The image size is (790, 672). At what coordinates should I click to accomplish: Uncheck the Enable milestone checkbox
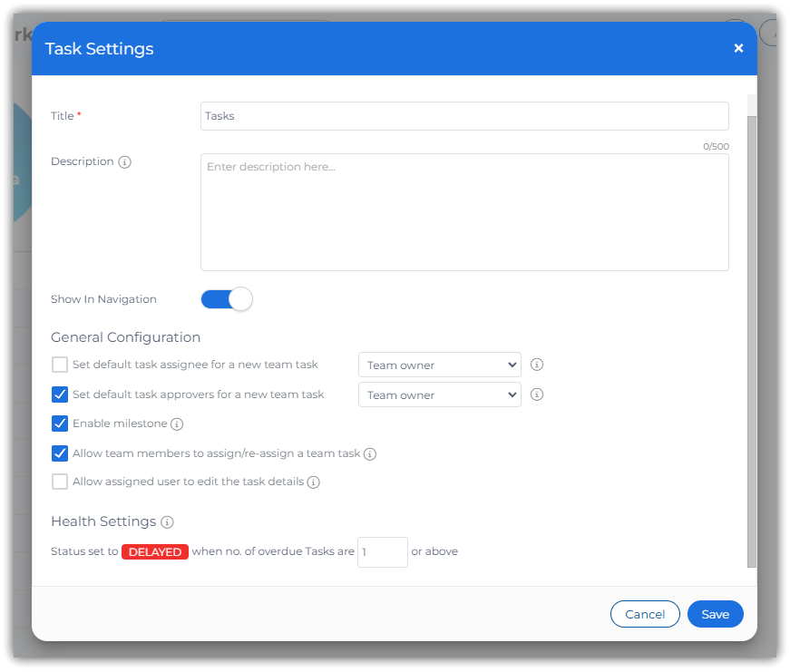click(x=60, y=424)
